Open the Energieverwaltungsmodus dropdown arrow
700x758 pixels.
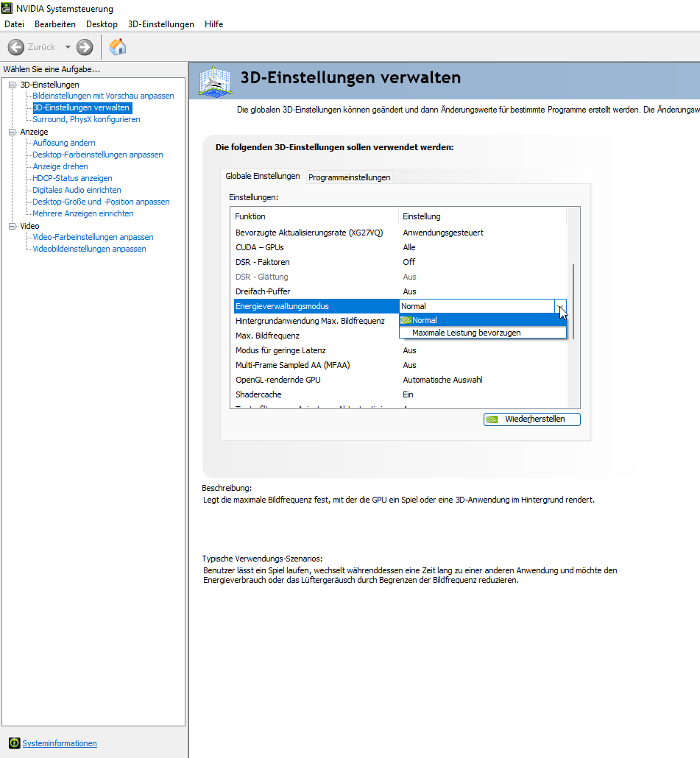560,306
